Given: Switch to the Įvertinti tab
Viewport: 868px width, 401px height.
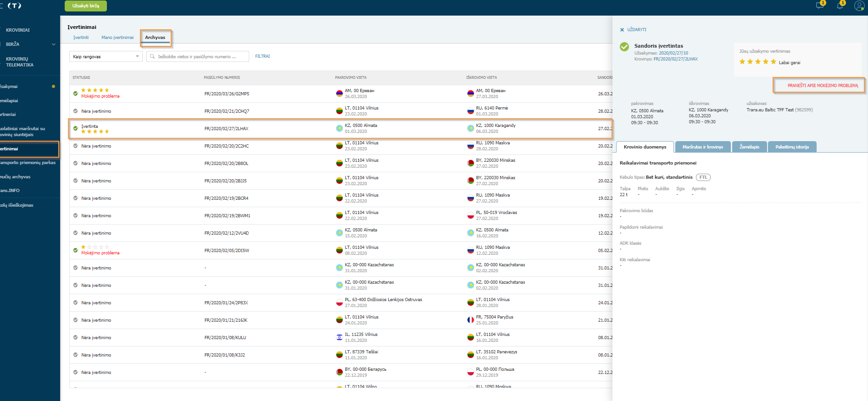Looking at the screenshot, I should (81, 38).
